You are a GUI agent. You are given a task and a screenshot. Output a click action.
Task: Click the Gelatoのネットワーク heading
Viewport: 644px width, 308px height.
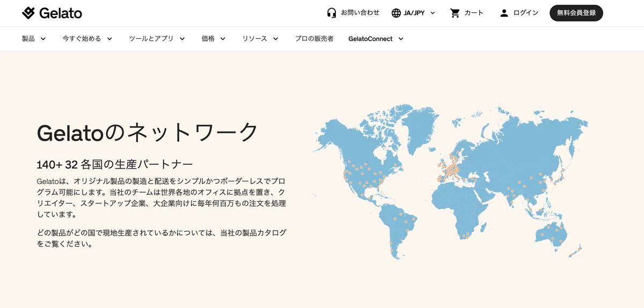tap(148, 133)
